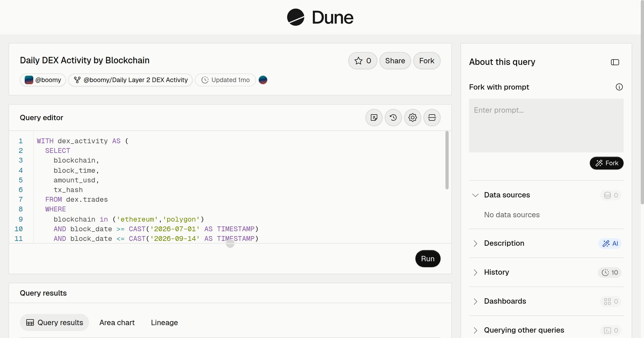Click the line with '2026-07-01' date
Image resolution: width=644 pixels, height=338 pixels.
[x=156, y=229]
